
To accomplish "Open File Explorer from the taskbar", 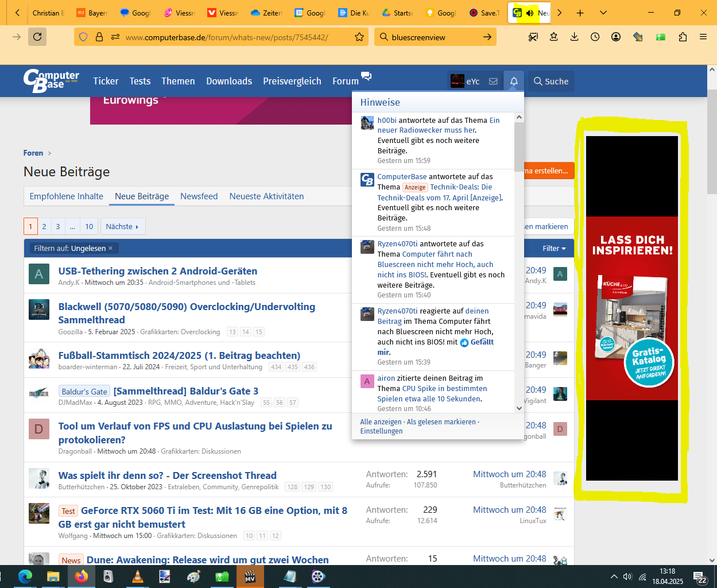I will tap(53, 577).
